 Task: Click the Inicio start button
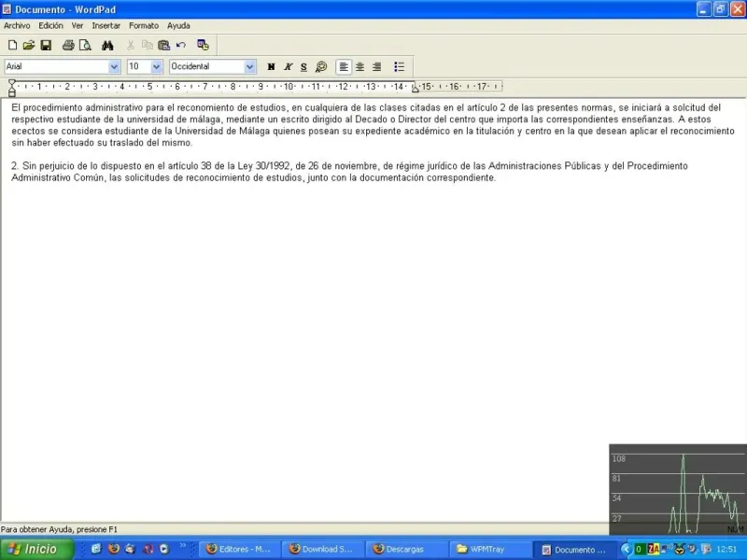point(37,549)
